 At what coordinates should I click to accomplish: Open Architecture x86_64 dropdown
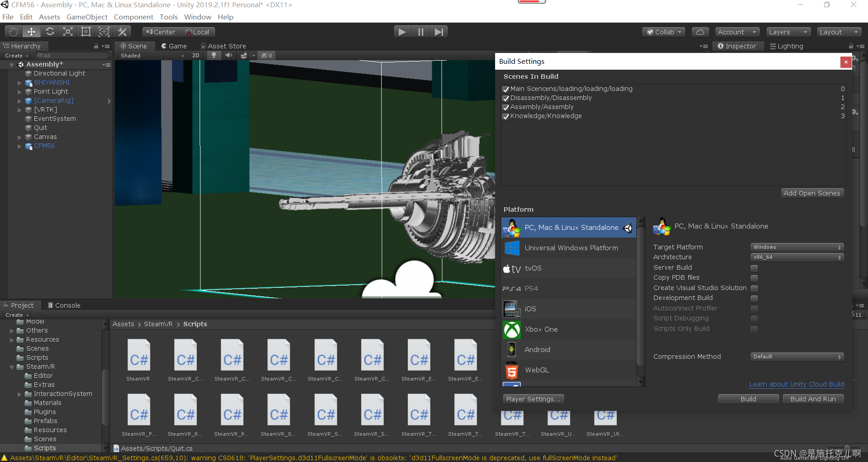point(797,257)
